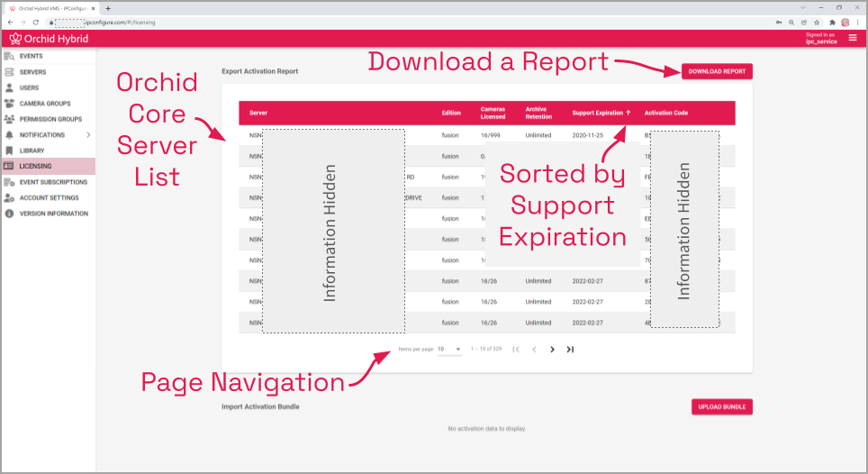
Task: Open the Events sidebar icon
Action: pos(9,56)
